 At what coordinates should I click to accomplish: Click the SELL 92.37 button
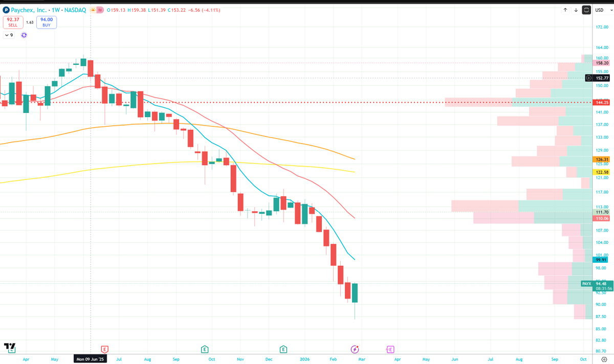[13, 22]
